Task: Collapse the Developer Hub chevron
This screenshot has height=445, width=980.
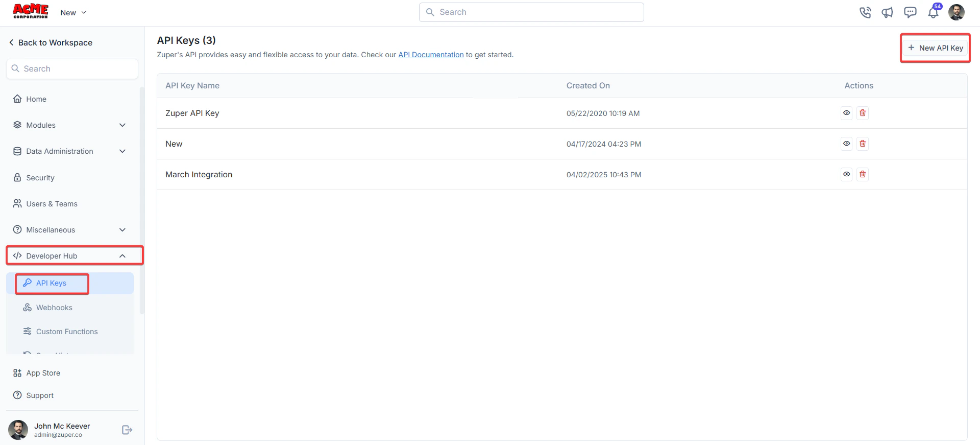Action: 122,255
